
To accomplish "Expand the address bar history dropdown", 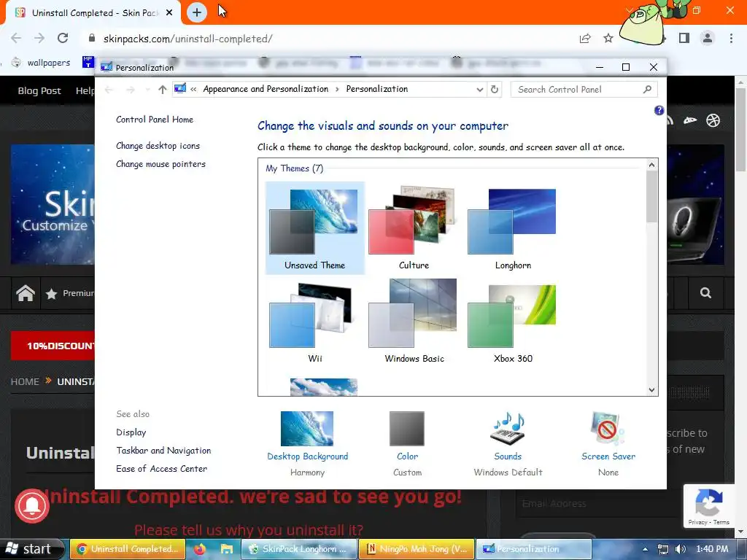I will tap(480, 90).
